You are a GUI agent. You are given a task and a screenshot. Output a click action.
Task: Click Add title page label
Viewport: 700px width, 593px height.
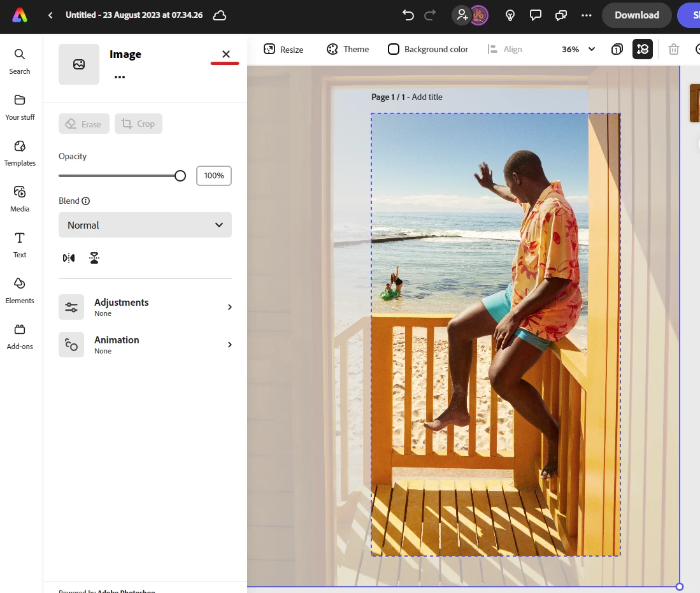click(x=427, y=97)
